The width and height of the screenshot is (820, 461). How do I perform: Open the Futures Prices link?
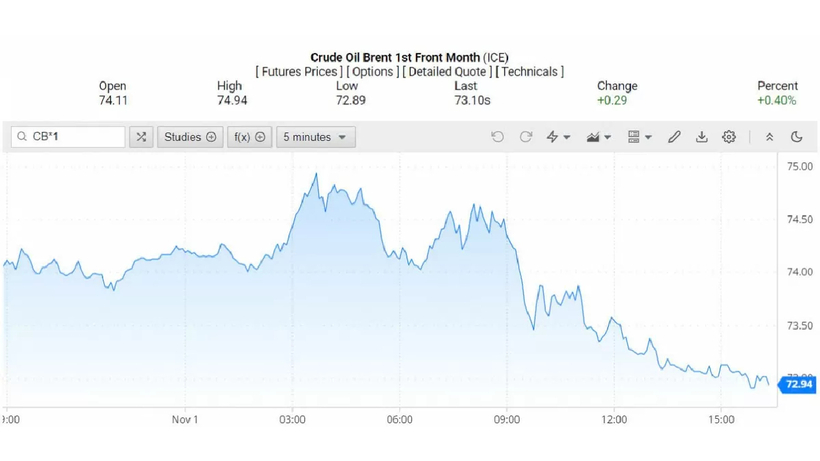[300, 72]
